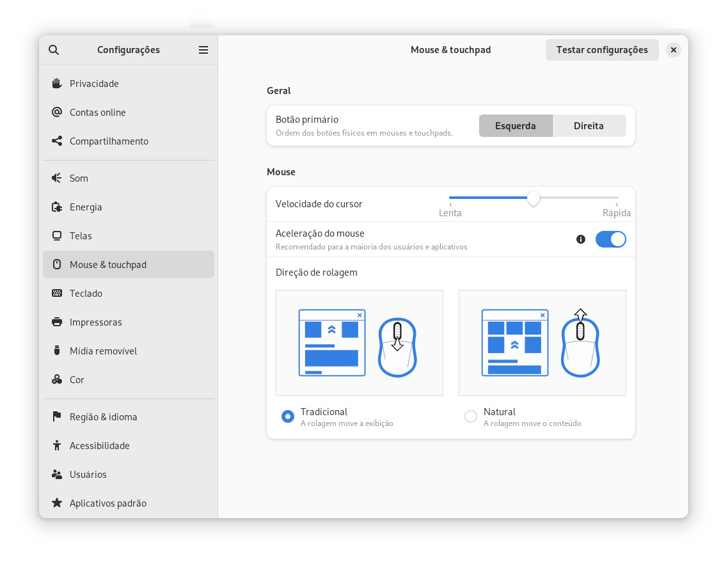Open the hamburger menu in the sidebar
The width and height of the screenshot is (728, 561).
pyautogui.click(x=203, y=49)
